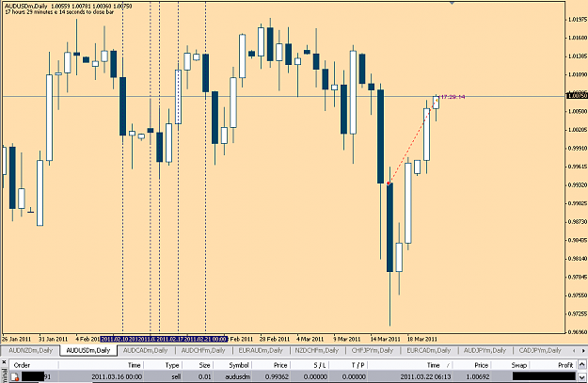Sort by the T / P column header
The width and height of the screenshot is (588, 383).
pos(358,365)
